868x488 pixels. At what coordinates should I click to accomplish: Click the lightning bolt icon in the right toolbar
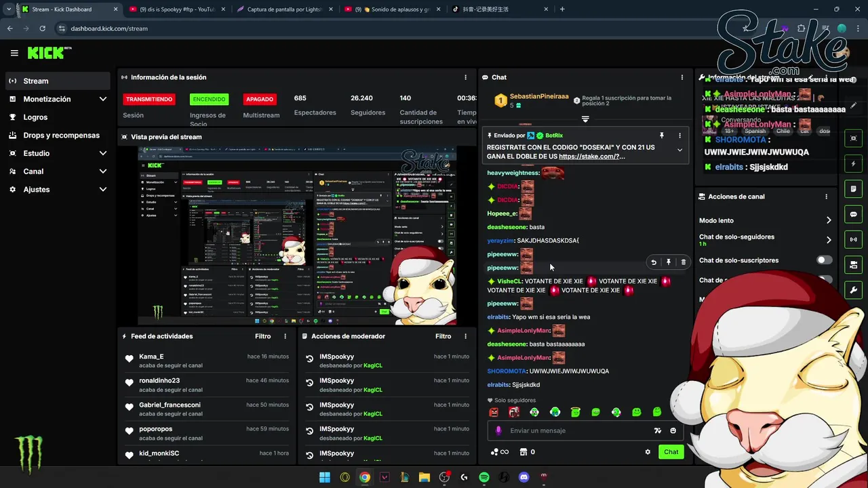(853, 163)
